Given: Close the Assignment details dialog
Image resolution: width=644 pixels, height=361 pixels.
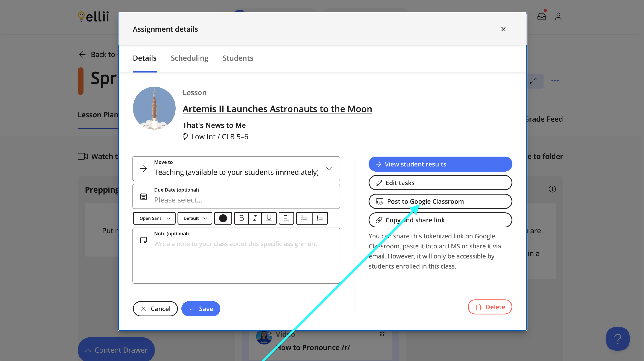Looking at the screenshot, I should (503, 29).
